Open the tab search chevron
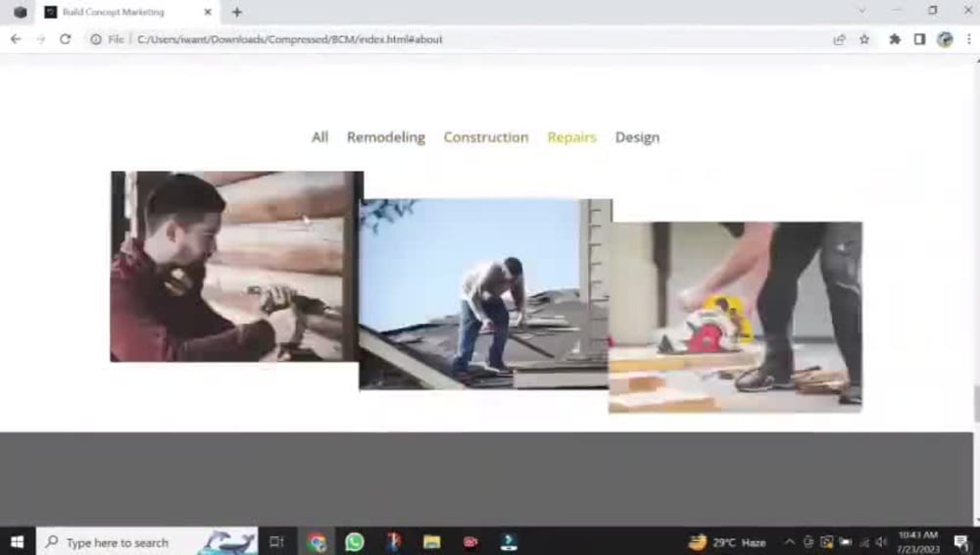The width and height of the screenshot is (980, 555). [861, 11]
